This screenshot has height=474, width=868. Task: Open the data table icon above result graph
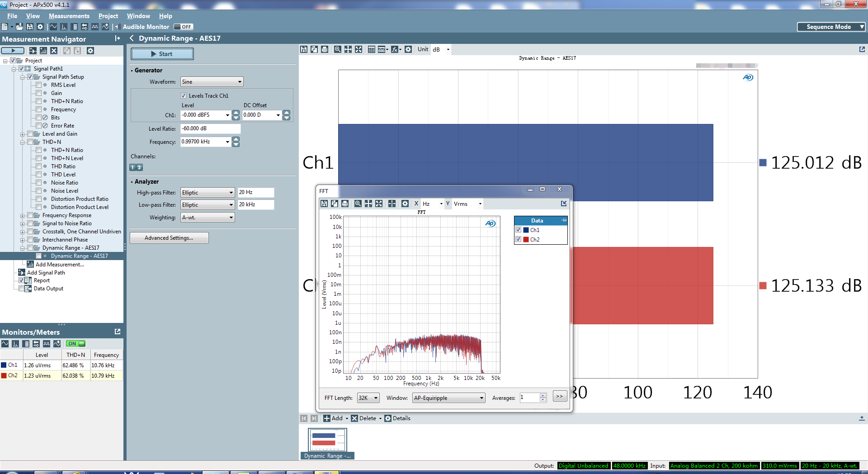371,49
